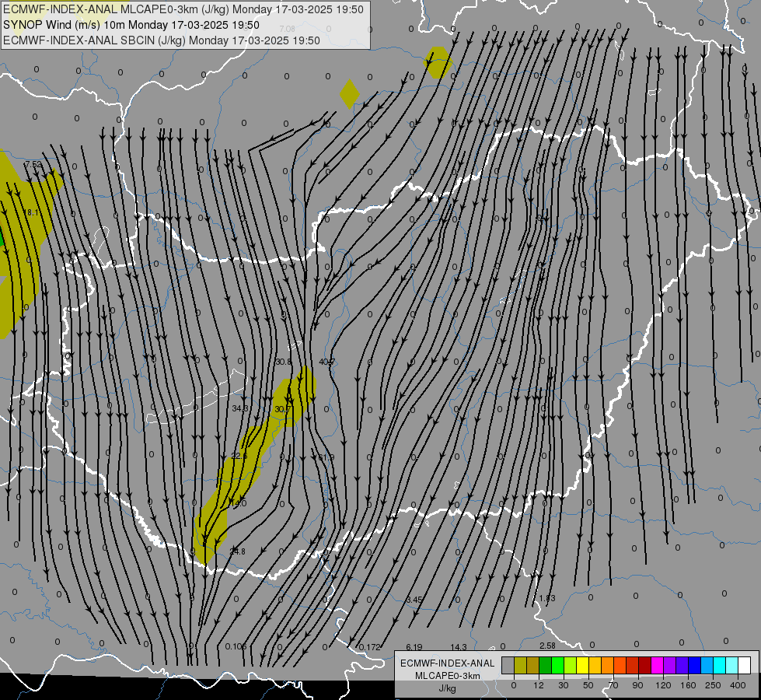
Task: Click the olive hexagon CAPE patch near top
Action: coord(438,62)
